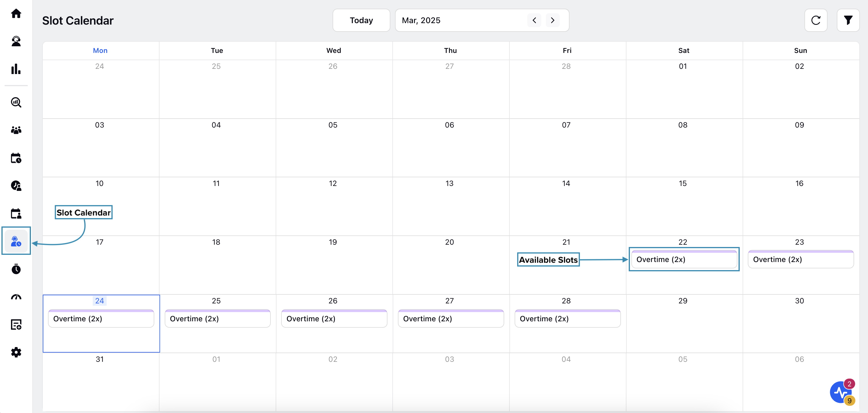Select date 24 highlighted as today
The image size is (868, 413).
pyautogui.click(x=99, y=301)
